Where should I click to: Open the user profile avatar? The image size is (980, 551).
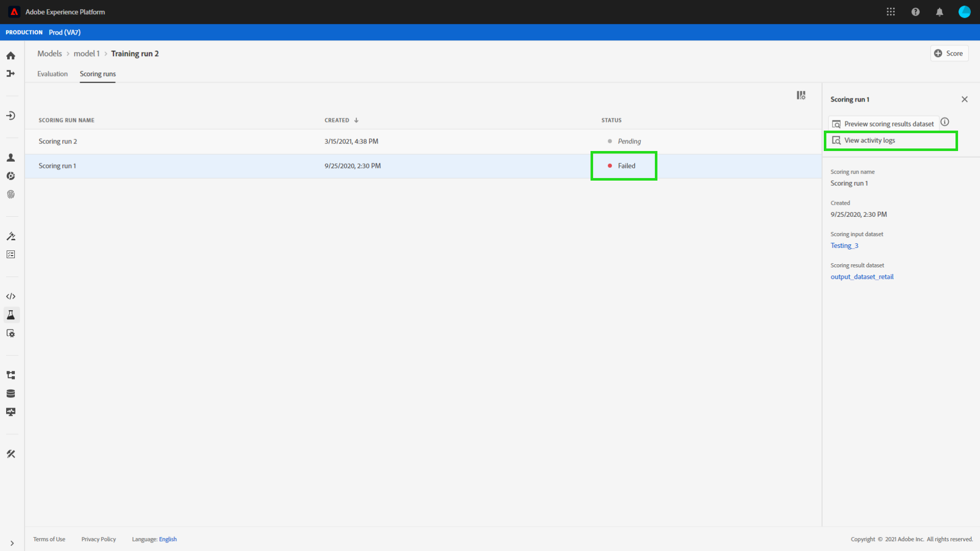click(964, 12)
